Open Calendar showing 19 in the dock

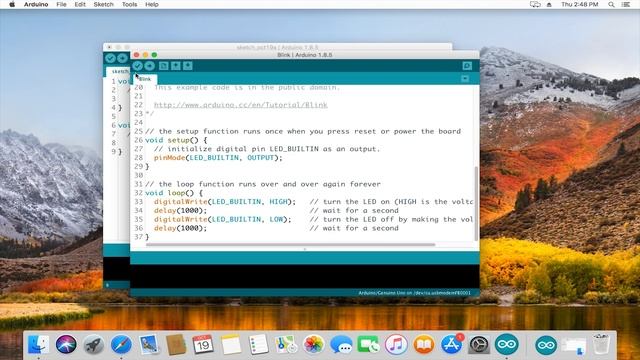click(203, 344)
